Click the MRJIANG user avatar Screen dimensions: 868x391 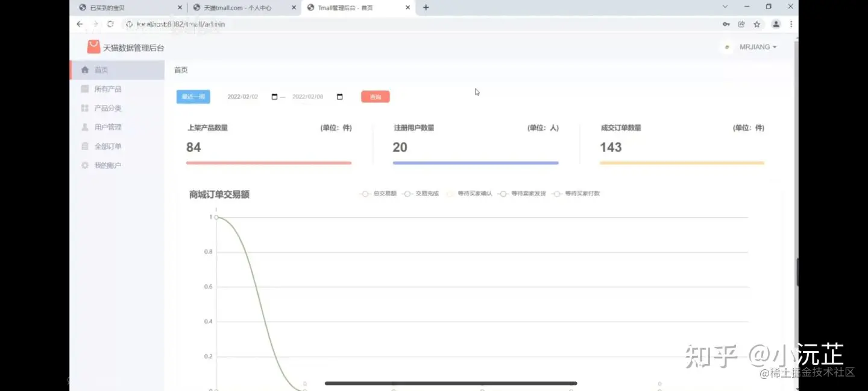(727, 47)
